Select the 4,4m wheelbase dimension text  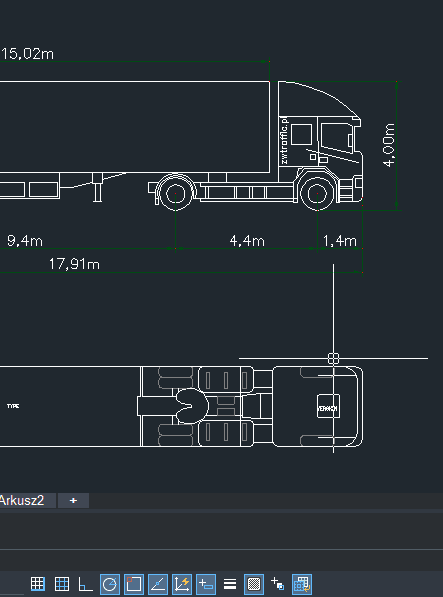tap(247, 241)
